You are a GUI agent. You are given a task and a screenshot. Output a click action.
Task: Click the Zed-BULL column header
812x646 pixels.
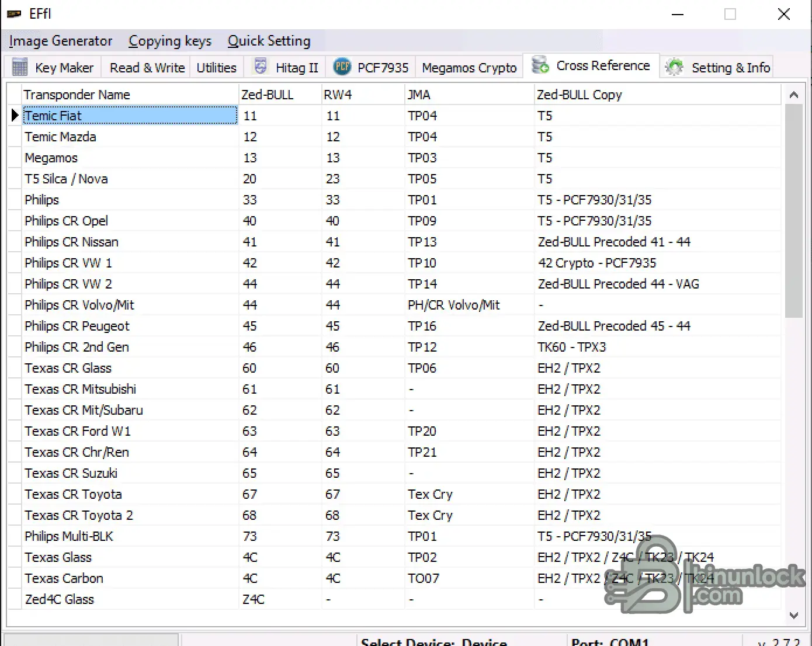click(x=280, y=95)
